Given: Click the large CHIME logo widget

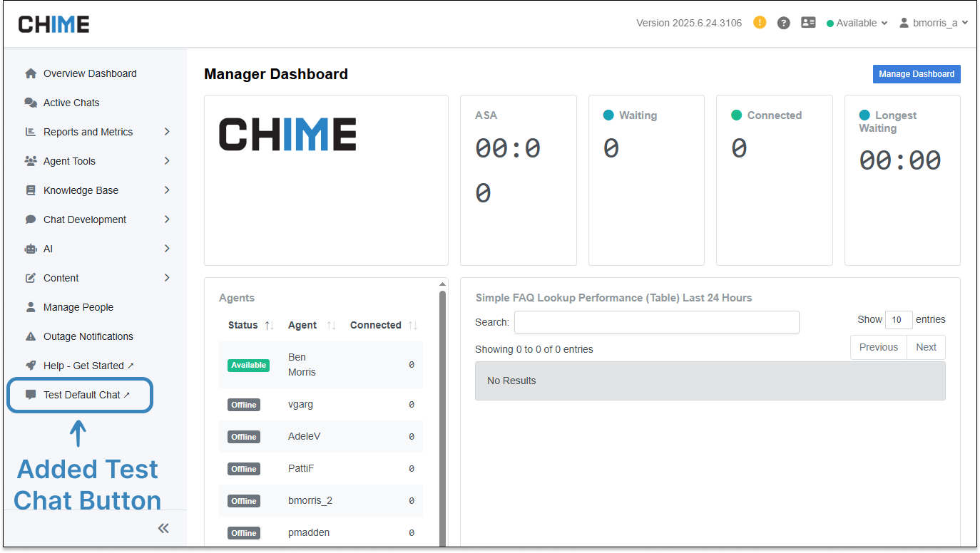Looking at the screenshot, I should tap(287, 134).
